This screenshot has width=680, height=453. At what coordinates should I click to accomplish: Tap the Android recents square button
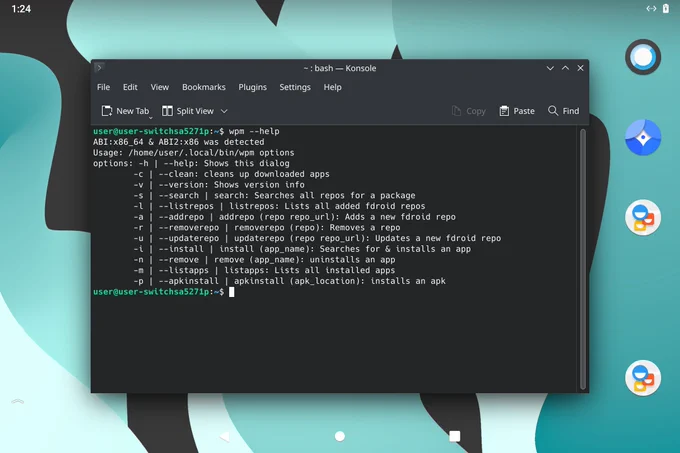[x=454, y=436]
